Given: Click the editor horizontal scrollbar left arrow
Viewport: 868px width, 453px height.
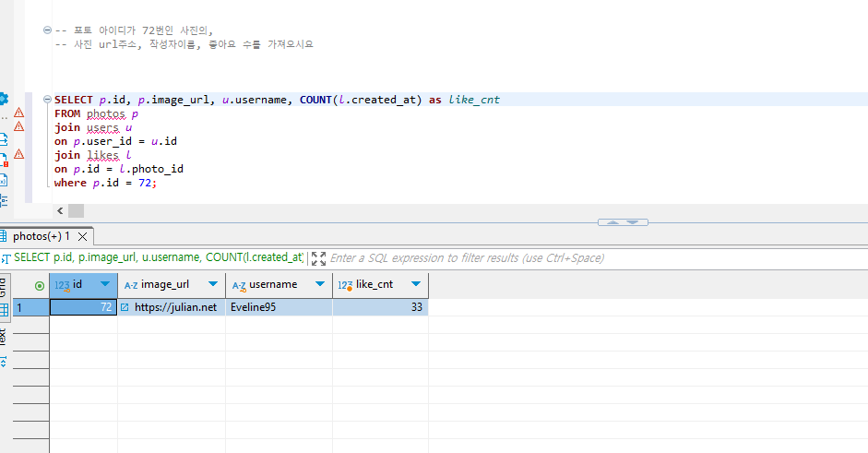Looking at the screenshot, I should pyautogui.click(x=60, y=210).
